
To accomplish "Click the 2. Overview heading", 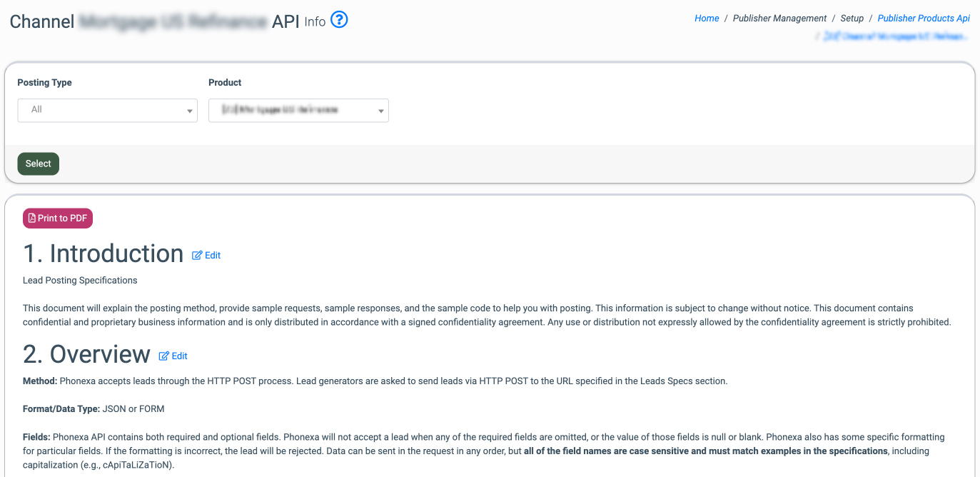I will coord(86,355).
